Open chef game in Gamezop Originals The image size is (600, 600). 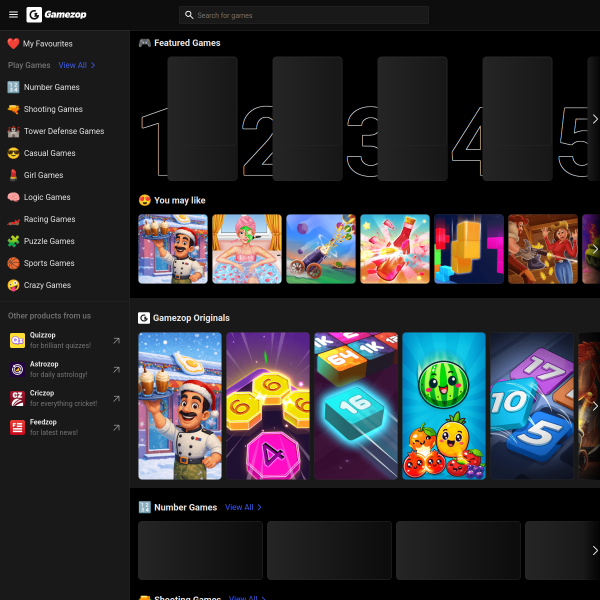[180, 406]
